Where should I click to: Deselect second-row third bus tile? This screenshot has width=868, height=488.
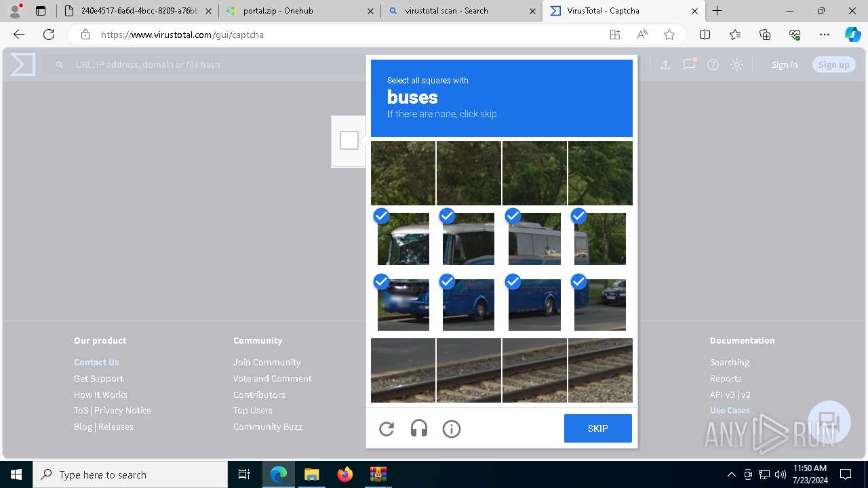point(534,239)
